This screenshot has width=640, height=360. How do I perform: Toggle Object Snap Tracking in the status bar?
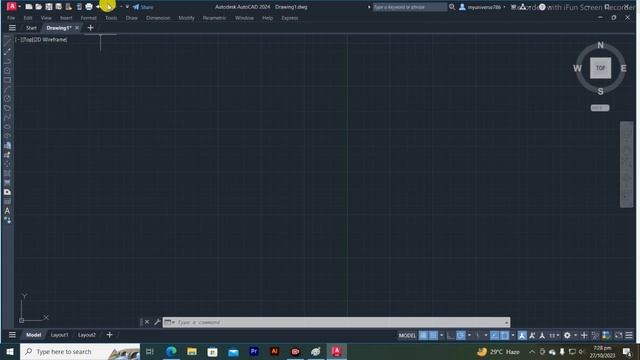point(494,336)
